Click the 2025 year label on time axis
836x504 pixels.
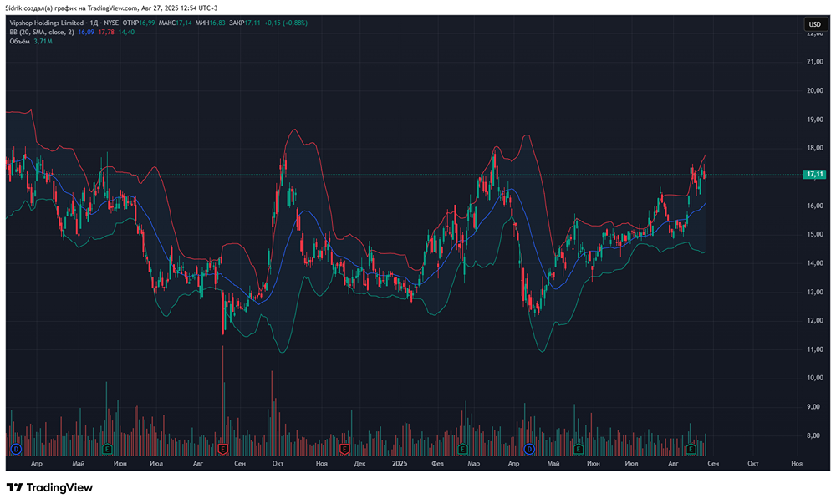pos(400,462)
